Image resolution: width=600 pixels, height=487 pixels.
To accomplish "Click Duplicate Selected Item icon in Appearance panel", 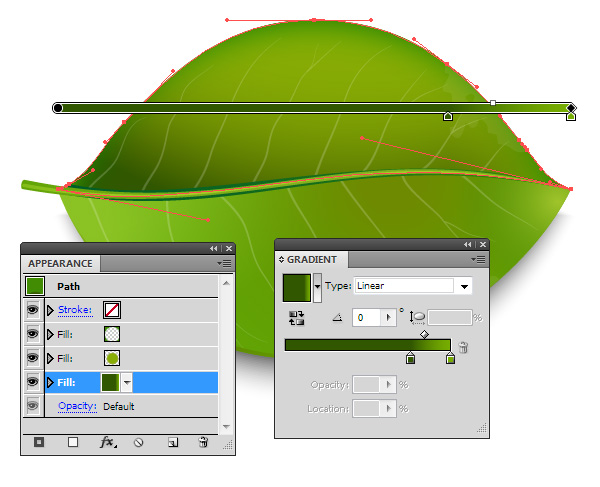I will (172, 442).
